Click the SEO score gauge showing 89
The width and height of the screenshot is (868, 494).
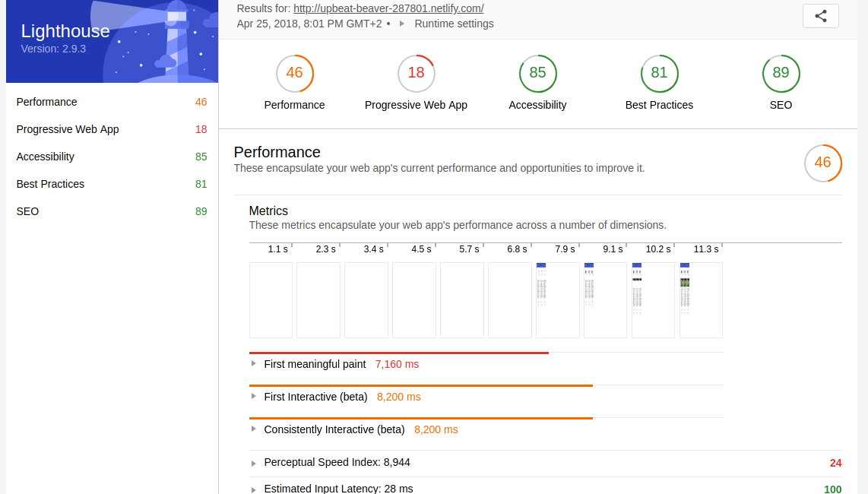tap(781, 73)
